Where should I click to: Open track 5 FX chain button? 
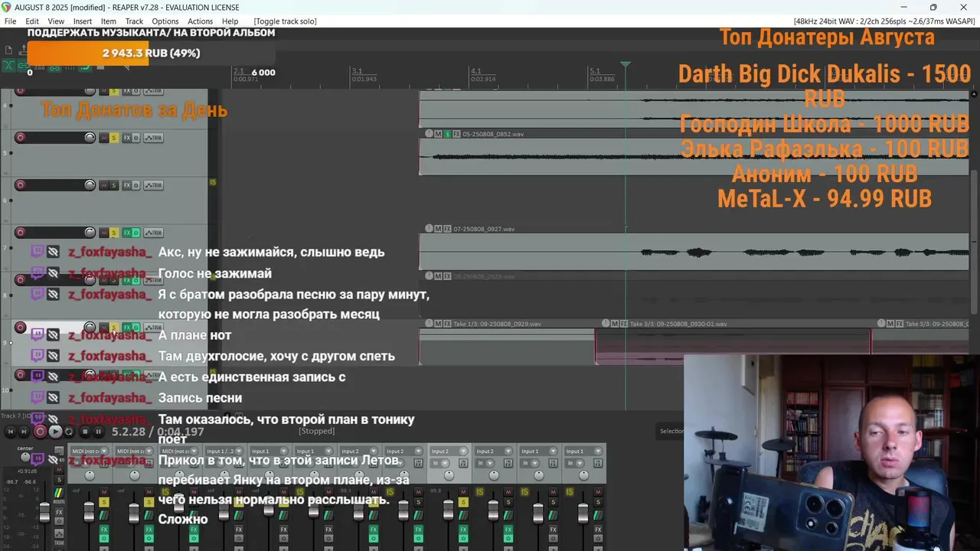(x=127, y=138)
